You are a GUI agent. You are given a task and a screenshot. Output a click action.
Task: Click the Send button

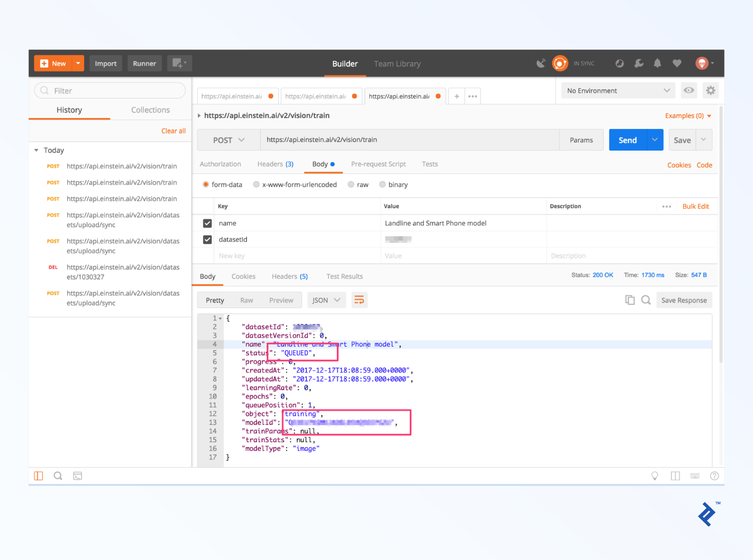pos(627,140)
